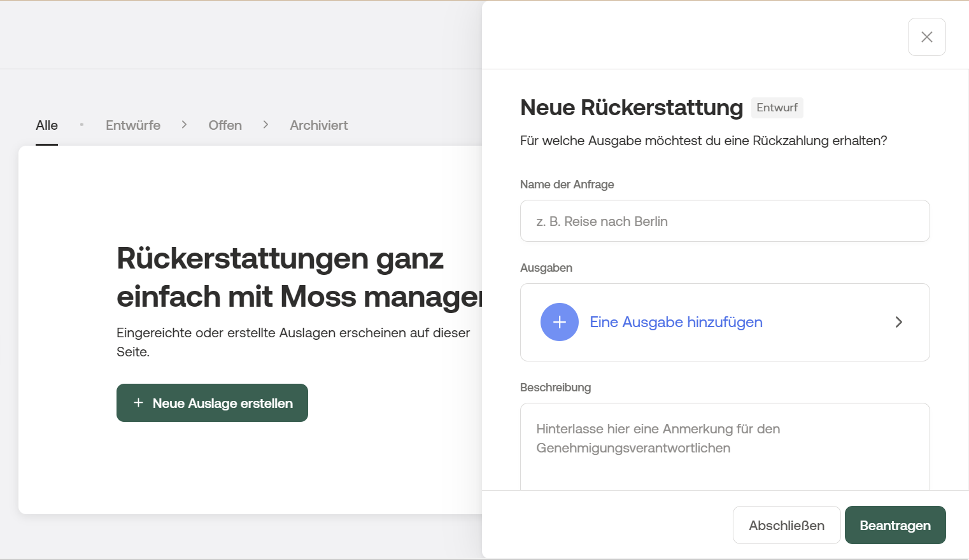Show the Archiviert tab
This screenshot has height=560, width=969.
click(319, 125)
